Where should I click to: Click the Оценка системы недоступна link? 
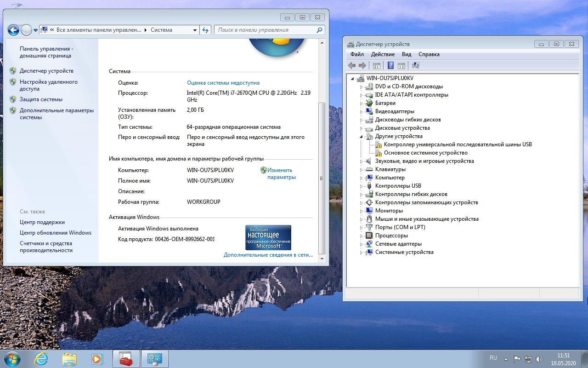pos(223,83)
